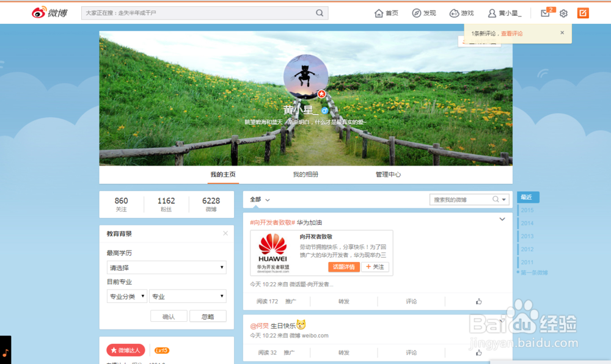
Task: Jump to 2013 in the timeline
Action: (x=527, y=236)
